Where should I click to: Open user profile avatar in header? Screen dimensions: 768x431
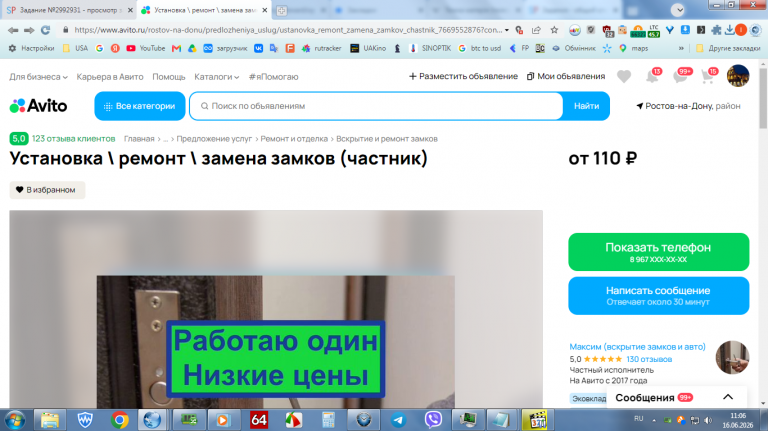click(738, 76)
